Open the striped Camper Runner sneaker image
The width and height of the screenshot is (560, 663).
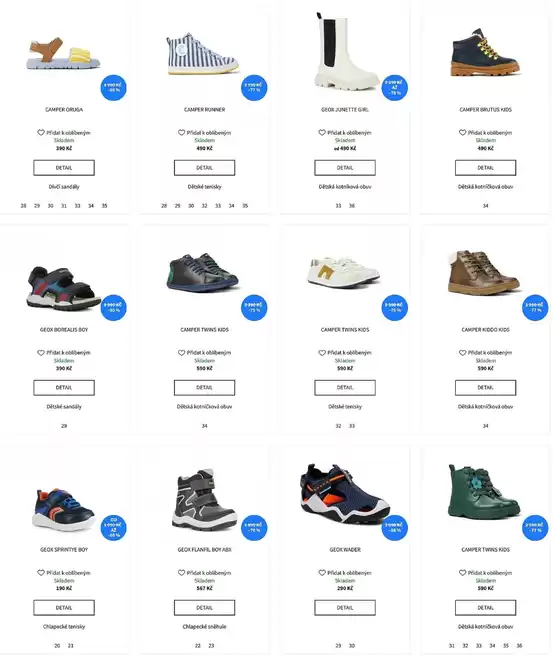[203, 54]
